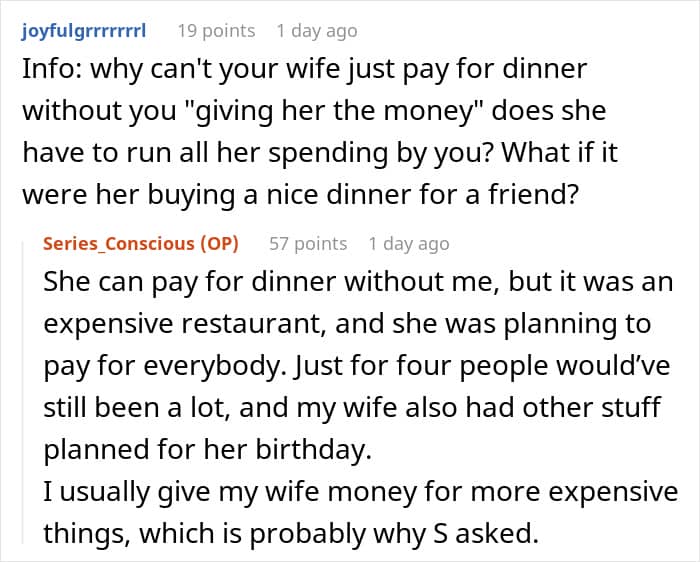Image resolution: width=700 pixels, height=562 pixels.
Task: Open joyfulgrrrrrrrl's user profile
Action: tap(83, 31)
